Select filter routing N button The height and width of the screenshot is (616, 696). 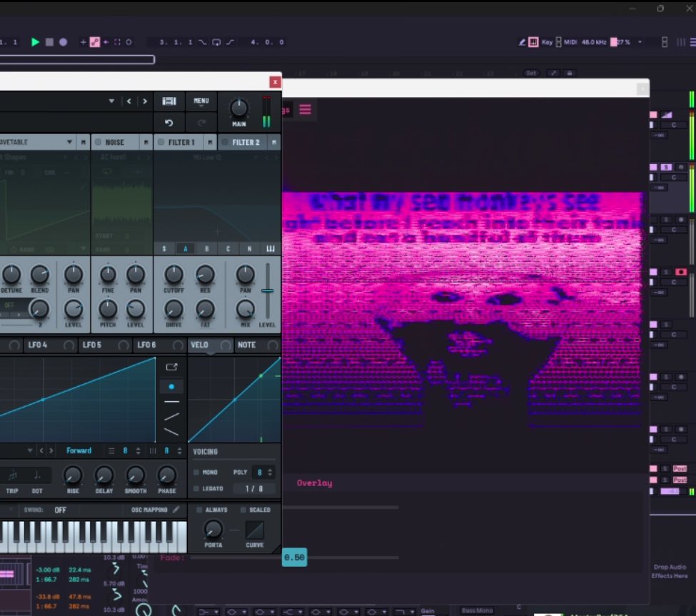coord(249,248)
